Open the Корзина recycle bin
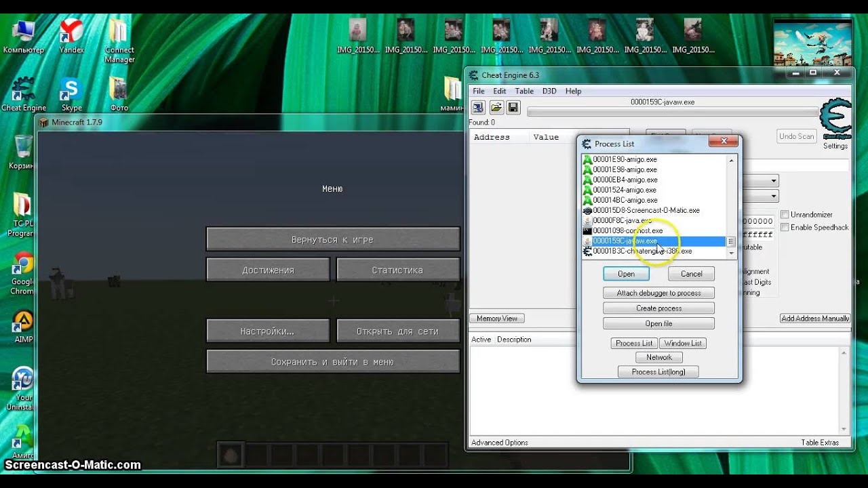This screenshot has height=488, width=868. click(x=23, y=152)
